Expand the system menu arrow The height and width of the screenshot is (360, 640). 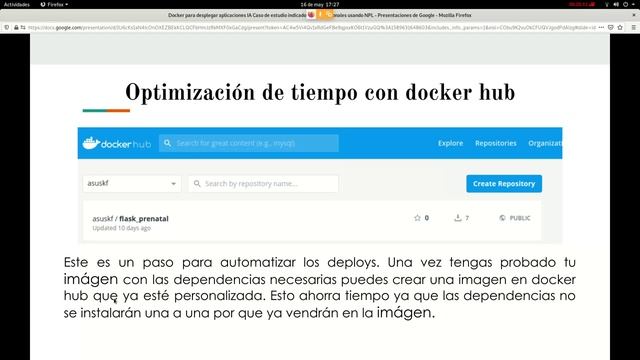[x=634, y=4]
